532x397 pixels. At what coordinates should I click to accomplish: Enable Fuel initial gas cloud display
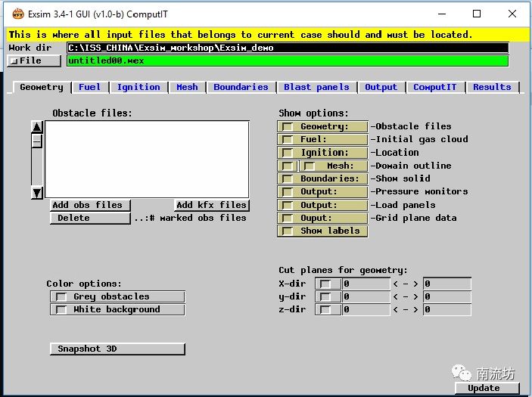tap(288, 140)
